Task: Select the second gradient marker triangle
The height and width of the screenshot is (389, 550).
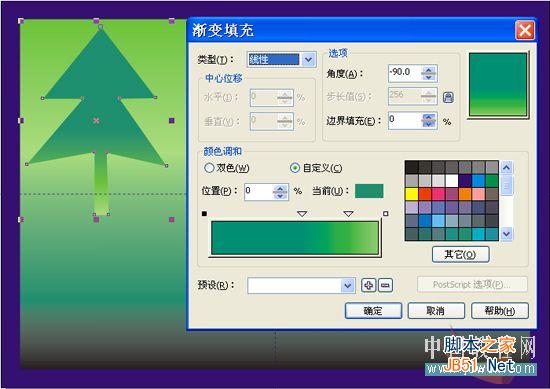Action: [x=348, y=214]
